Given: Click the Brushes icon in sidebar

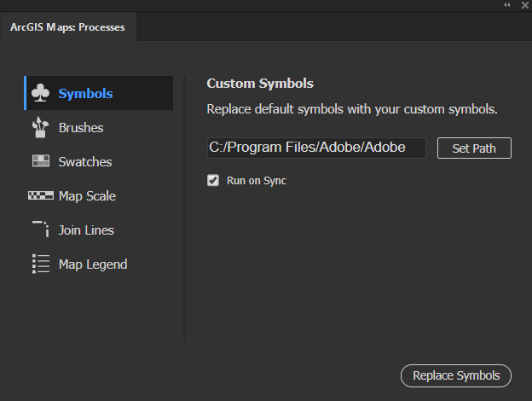Looking at the screenshot, I should click(40, 127).
